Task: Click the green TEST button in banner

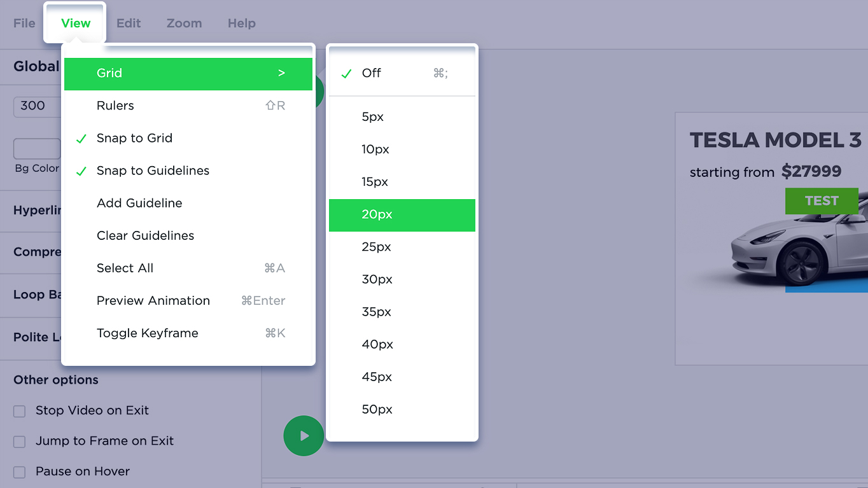Action: 822,201
